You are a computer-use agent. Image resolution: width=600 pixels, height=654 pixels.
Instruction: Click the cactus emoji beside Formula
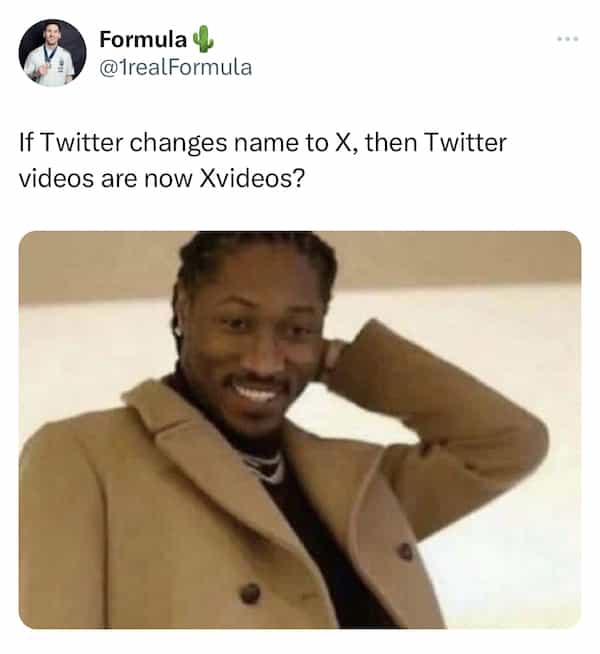coord(203,39)
